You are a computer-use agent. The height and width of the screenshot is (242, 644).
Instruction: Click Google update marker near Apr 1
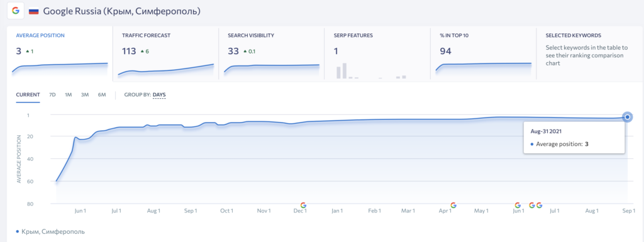pos(453,205)
